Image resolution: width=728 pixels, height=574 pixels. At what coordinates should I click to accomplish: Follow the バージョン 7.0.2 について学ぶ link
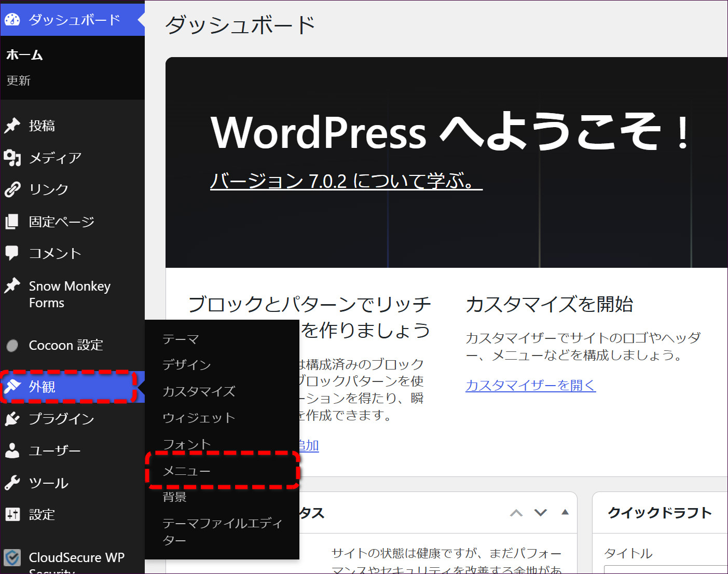coord(346,181)
